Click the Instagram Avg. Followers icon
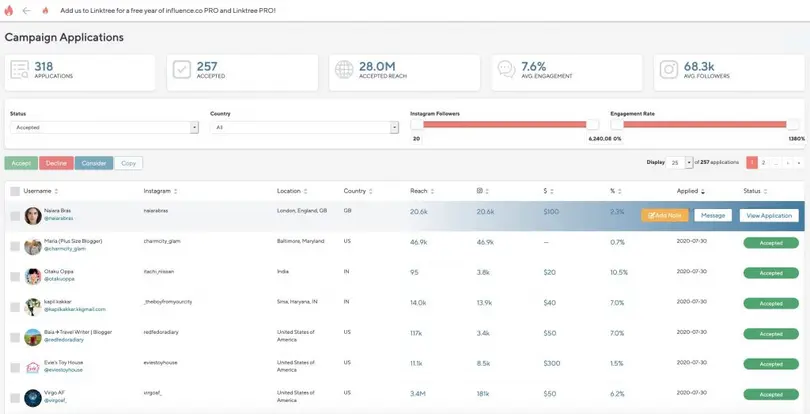This screenshot has height=414, width=810. point(668,70)
